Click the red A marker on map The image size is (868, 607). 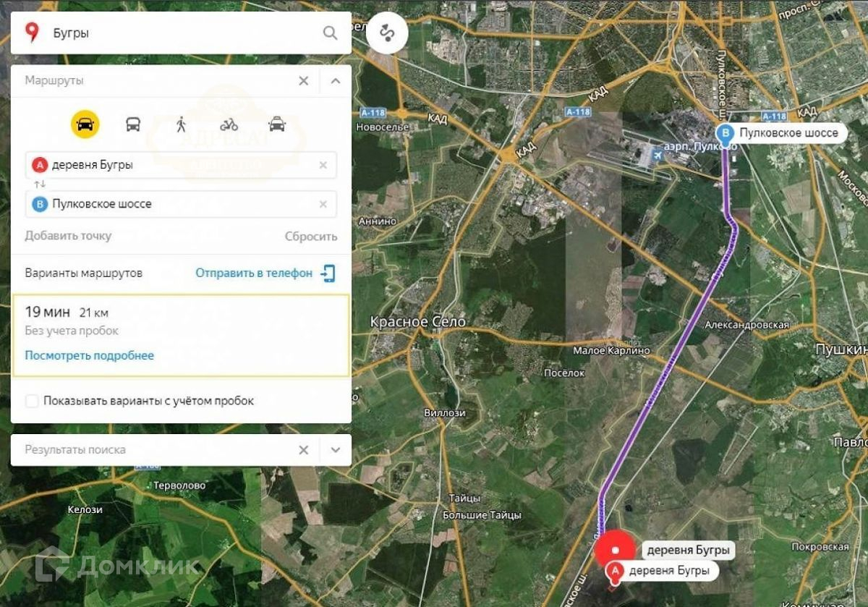coord(616,572)
